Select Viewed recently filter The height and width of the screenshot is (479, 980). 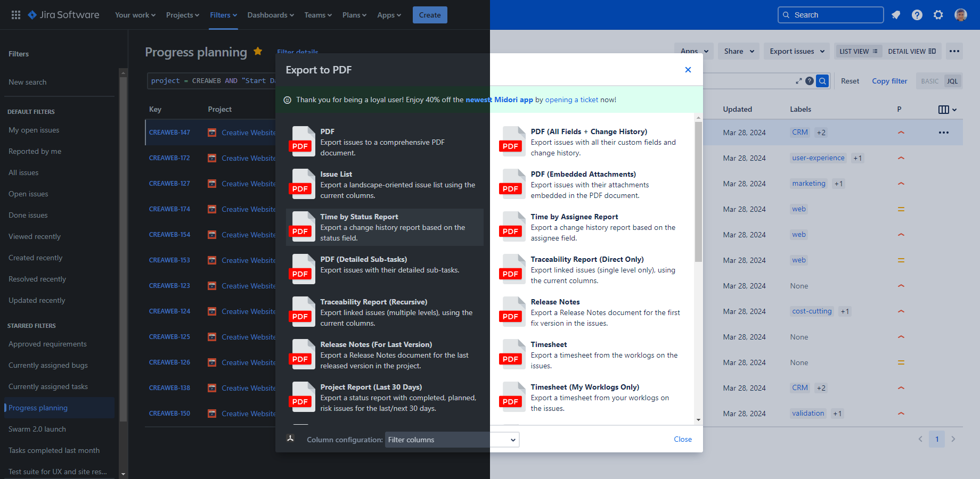(35, 236)
